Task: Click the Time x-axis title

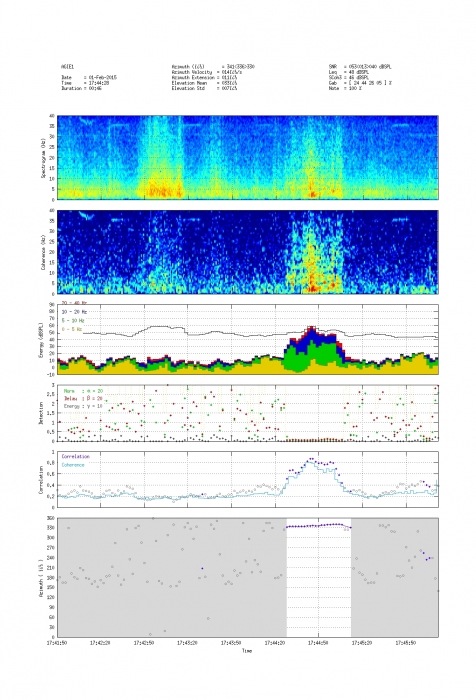Action: [247, 650]
